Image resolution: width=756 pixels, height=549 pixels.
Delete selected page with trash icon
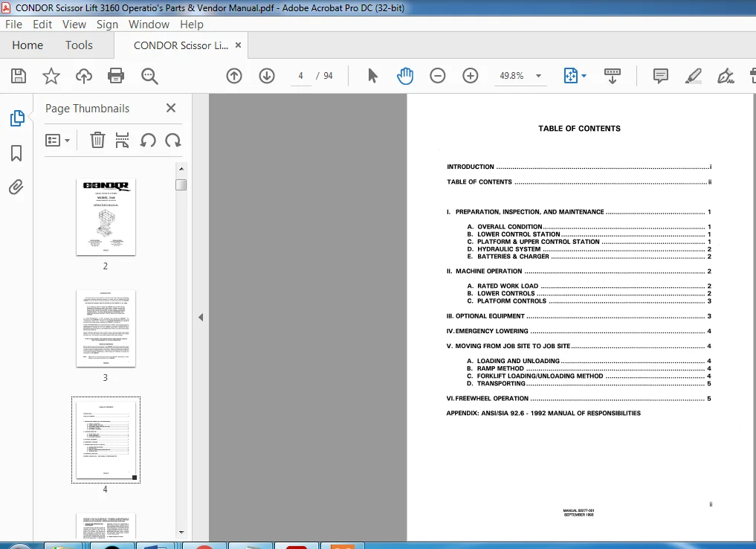[97, 141]
